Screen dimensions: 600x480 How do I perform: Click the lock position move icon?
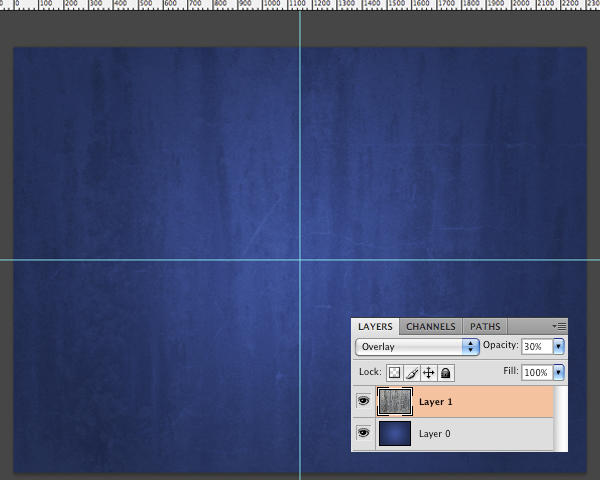pyautogui.click(x=428, y=372)
